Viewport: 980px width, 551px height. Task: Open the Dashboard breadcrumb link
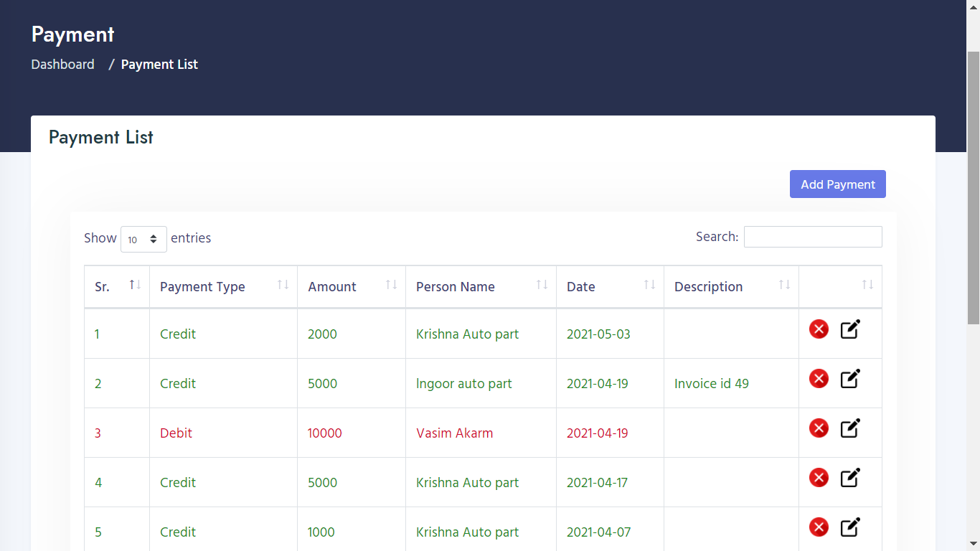click(x=62, y=64)
